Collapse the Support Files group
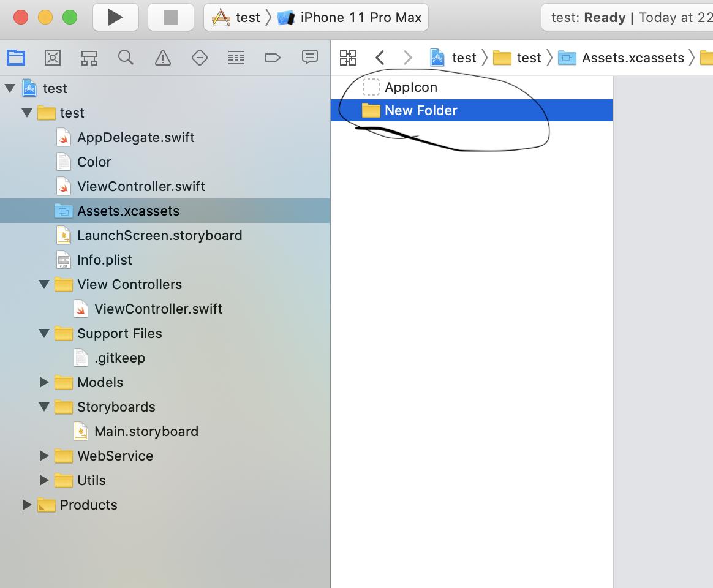 (45, 334)
